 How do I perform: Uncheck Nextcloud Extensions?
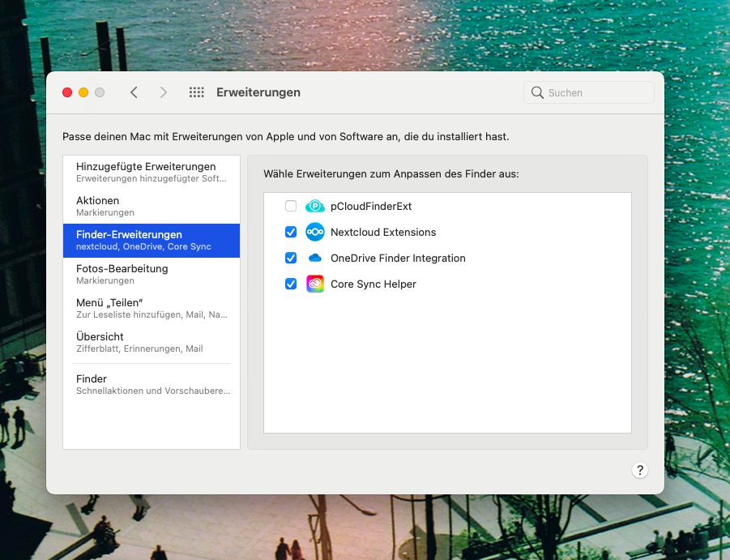[x=291, y=232]
